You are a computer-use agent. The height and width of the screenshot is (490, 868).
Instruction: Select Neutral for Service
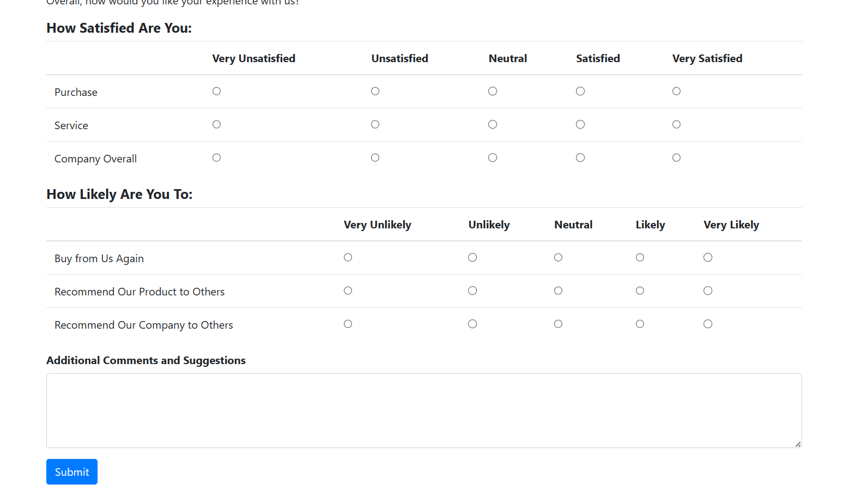[x=493, y=124]
